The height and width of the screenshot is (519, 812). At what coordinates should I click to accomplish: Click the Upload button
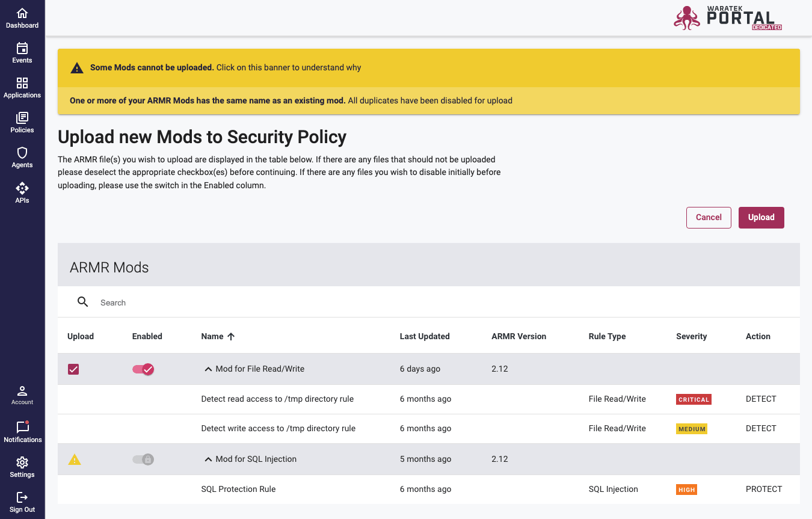(x=761, y=218)
